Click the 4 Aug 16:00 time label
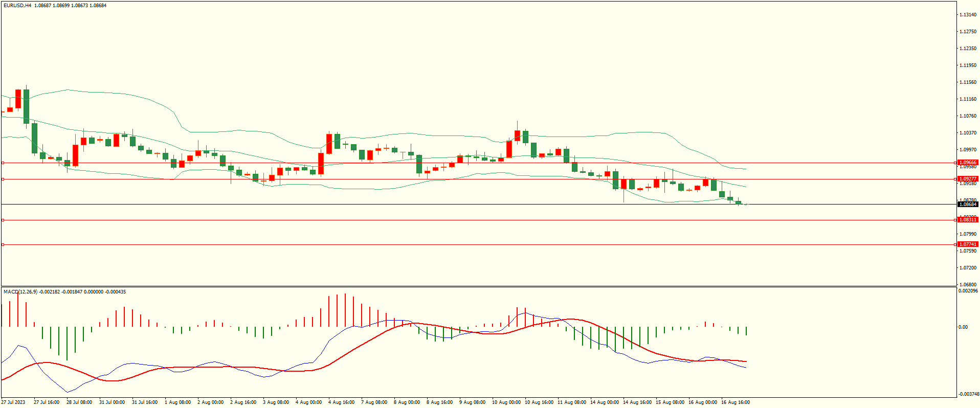980x408 pixels. 341,402
